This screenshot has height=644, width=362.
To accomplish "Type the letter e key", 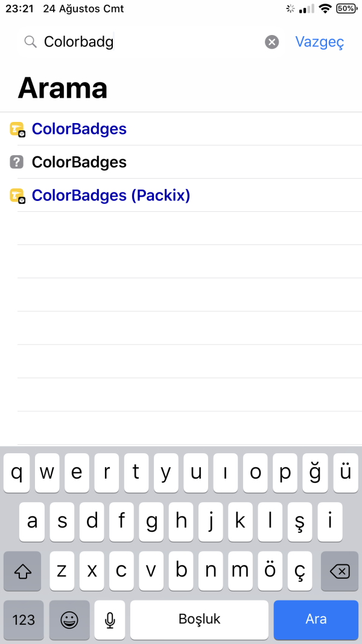I will [77, 473].
